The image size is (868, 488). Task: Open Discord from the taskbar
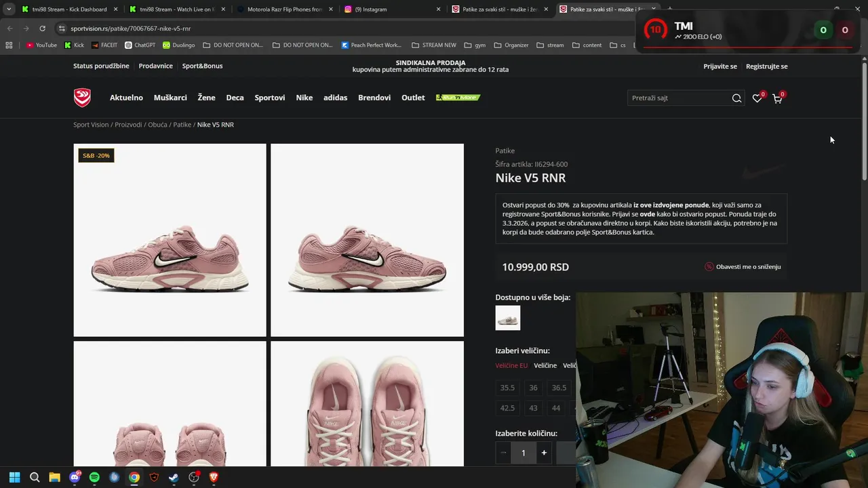click(x=75, y=477)
